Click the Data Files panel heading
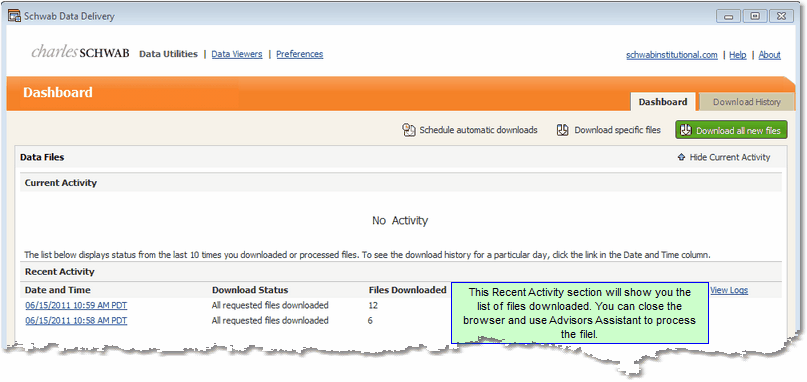The image size is (807, 382). point(42,158)
